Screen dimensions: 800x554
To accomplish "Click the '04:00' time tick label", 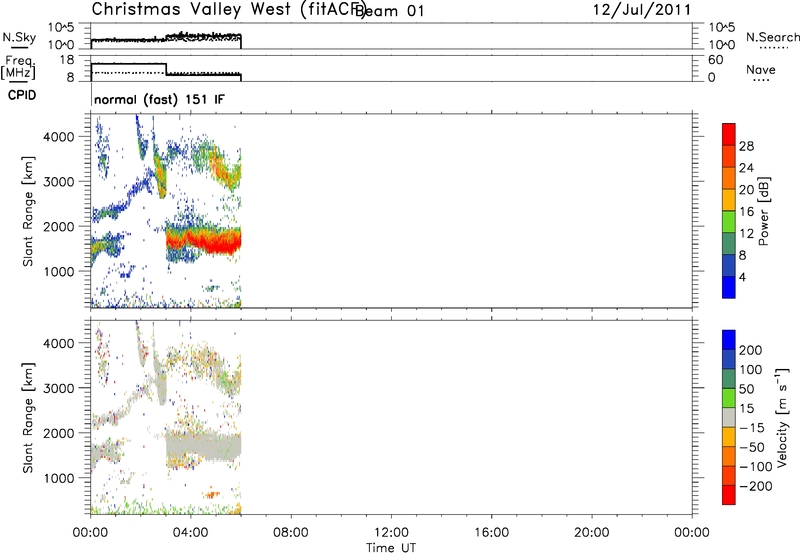I will [x=191, y=533].
